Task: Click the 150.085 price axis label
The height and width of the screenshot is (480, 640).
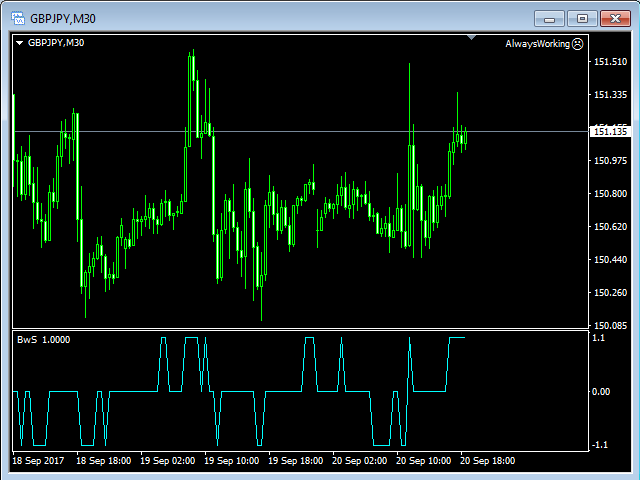Action: (x=610, y=325)
